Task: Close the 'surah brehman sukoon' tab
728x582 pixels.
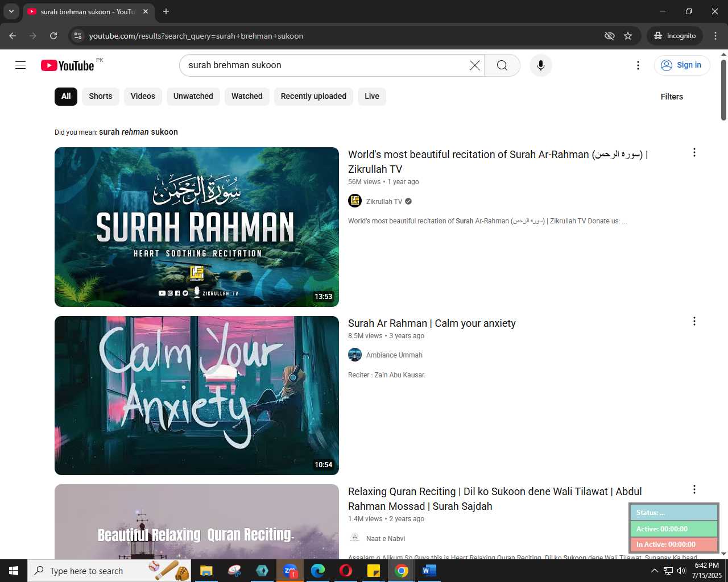Action: point(146,11)
